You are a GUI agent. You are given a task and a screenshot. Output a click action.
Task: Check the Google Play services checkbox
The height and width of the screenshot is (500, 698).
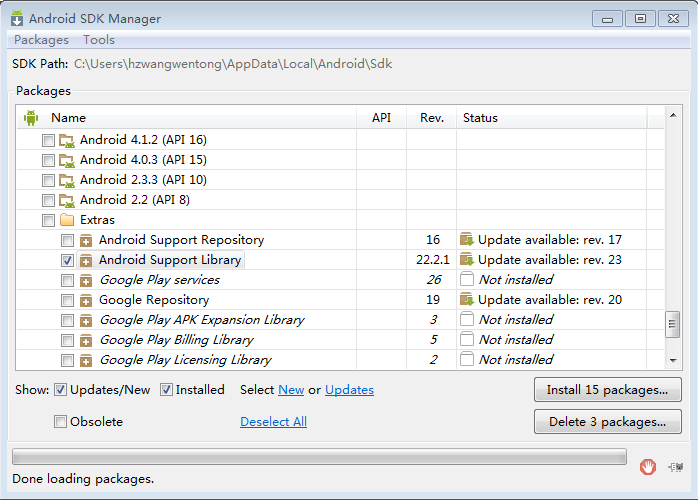[67, 280]
